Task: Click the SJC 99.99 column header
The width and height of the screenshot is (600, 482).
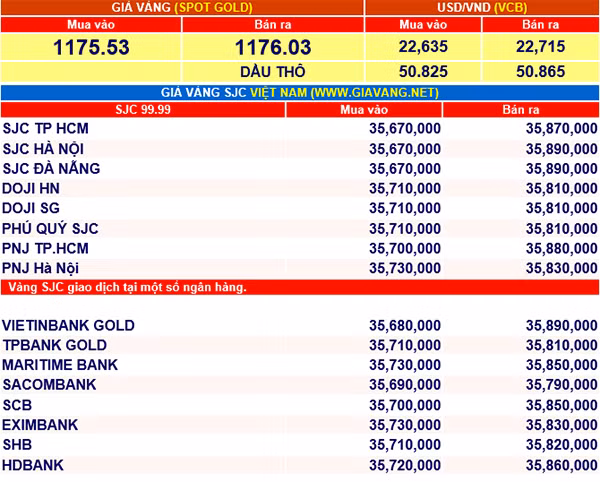Action: (143, 110)
